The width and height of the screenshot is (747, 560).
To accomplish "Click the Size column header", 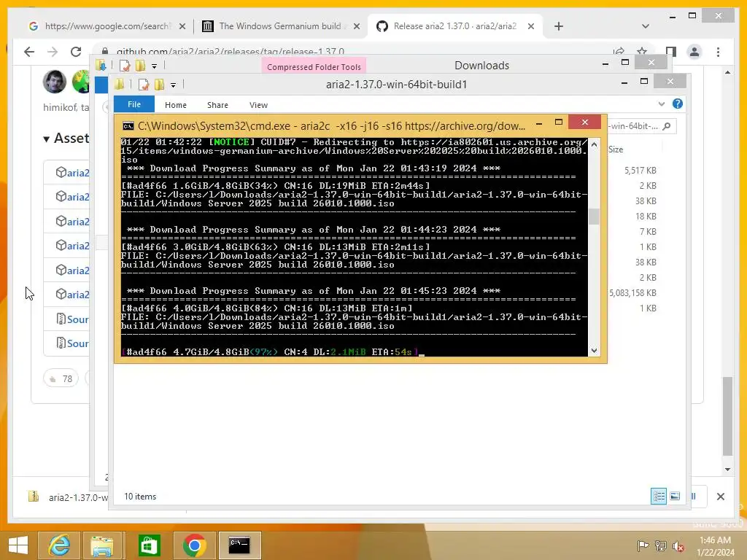I will pos(616,149).
